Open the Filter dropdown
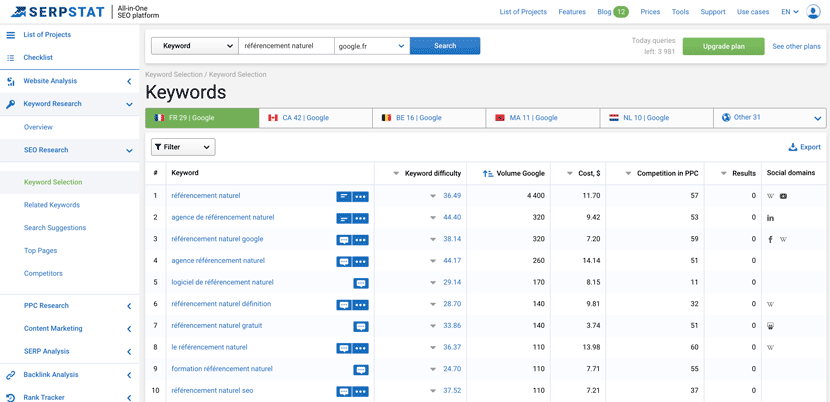830x402 pixels. pyautogui.click(x=182, y=147)
